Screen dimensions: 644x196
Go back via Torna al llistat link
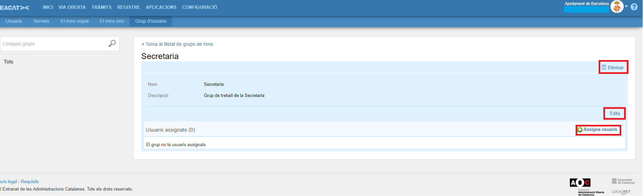179,44
